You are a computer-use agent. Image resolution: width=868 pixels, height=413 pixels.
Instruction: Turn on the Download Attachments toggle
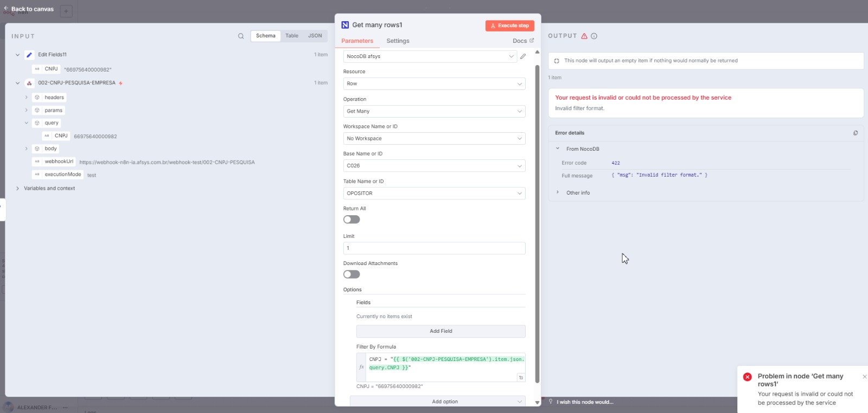tap(352, 274)
